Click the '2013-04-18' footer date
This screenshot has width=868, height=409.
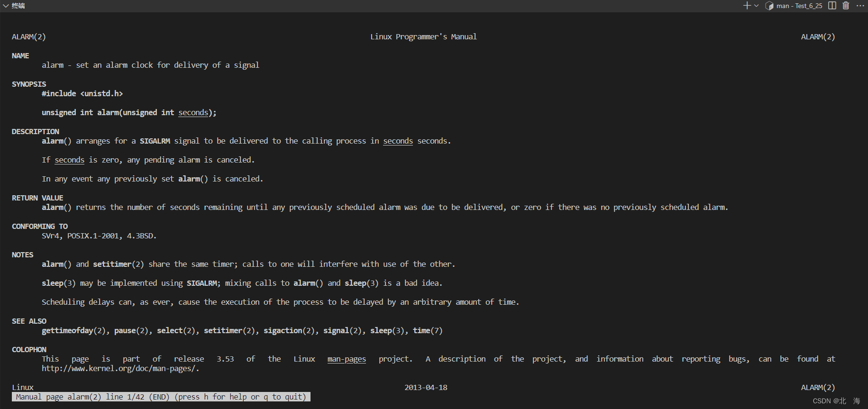coord(426,387)
